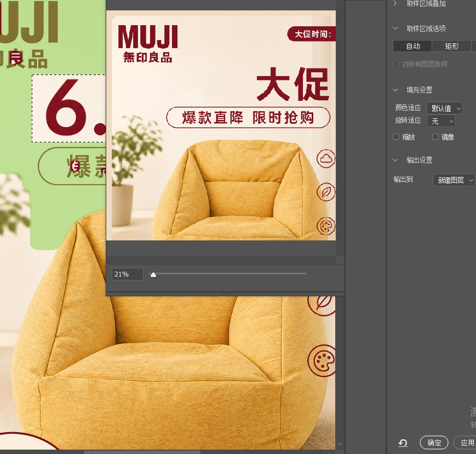Screen dimensions: 476x454
Task: Open the 旋转适应 dropdown showing 无
Action: [x=441, y=121]
